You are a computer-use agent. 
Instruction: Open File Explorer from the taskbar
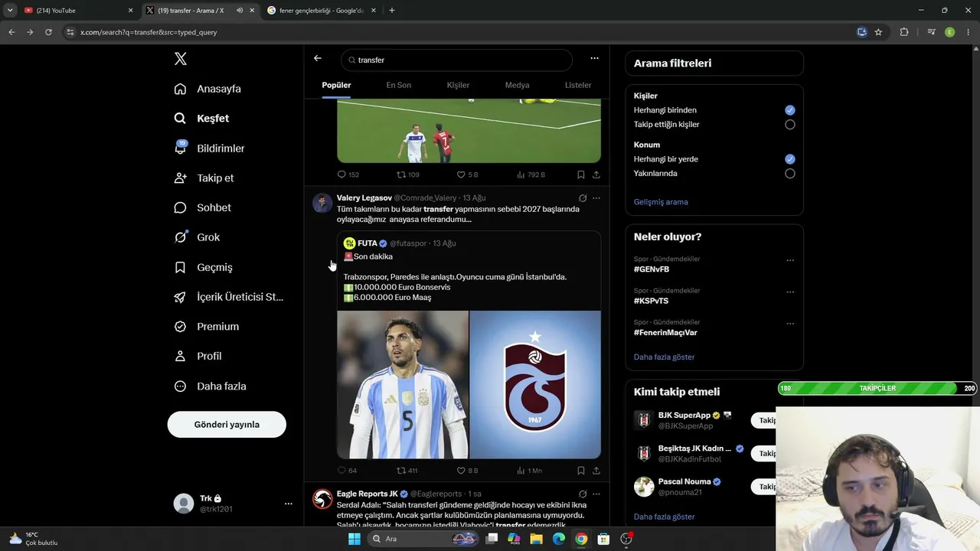click(537, 539)
